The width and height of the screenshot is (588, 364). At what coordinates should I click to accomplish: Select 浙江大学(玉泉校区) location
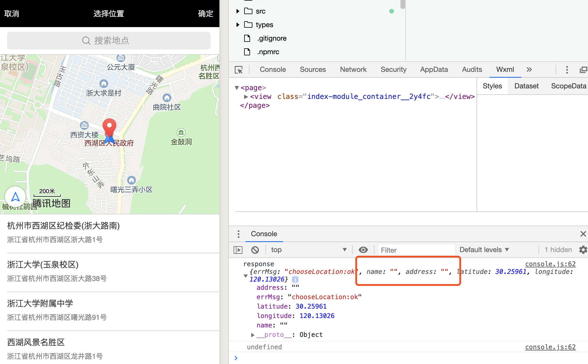coord(110,272)
